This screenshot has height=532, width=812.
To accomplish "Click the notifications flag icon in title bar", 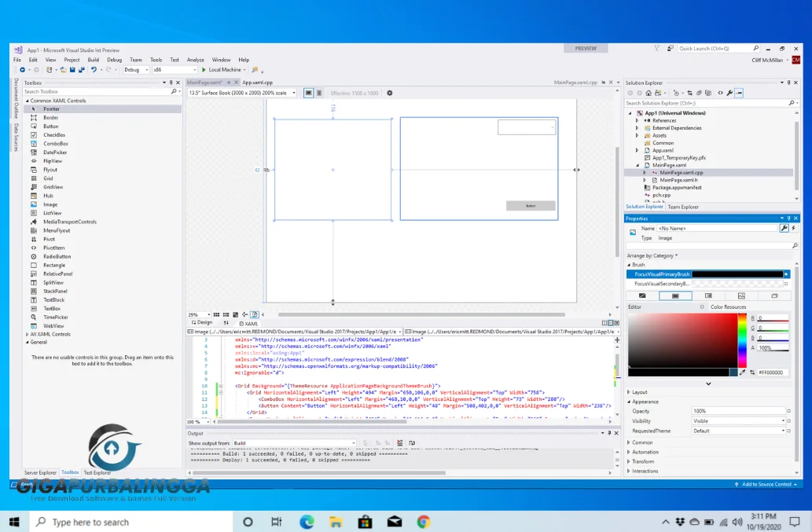I will 656,49.
